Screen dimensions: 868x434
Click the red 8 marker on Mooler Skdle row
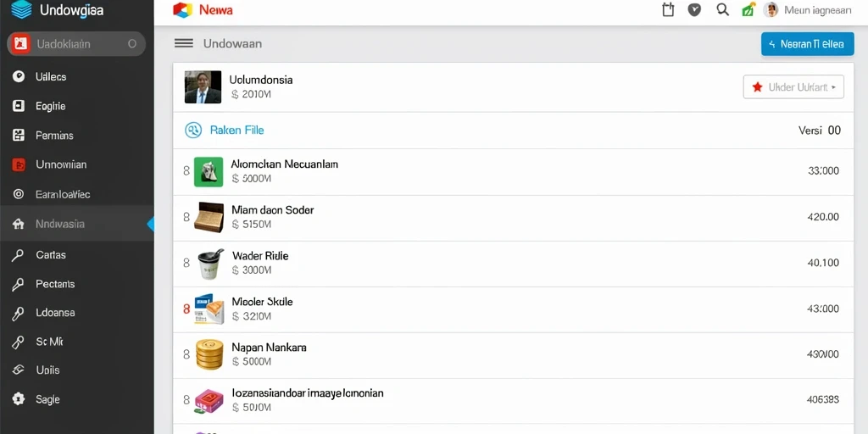[186, 309]
